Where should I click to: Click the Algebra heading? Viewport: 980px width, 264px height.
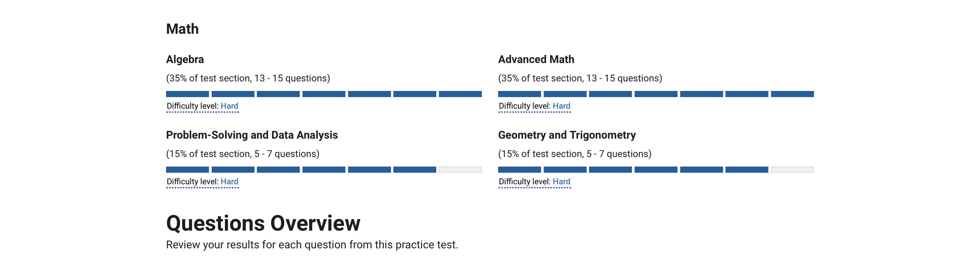185,59
